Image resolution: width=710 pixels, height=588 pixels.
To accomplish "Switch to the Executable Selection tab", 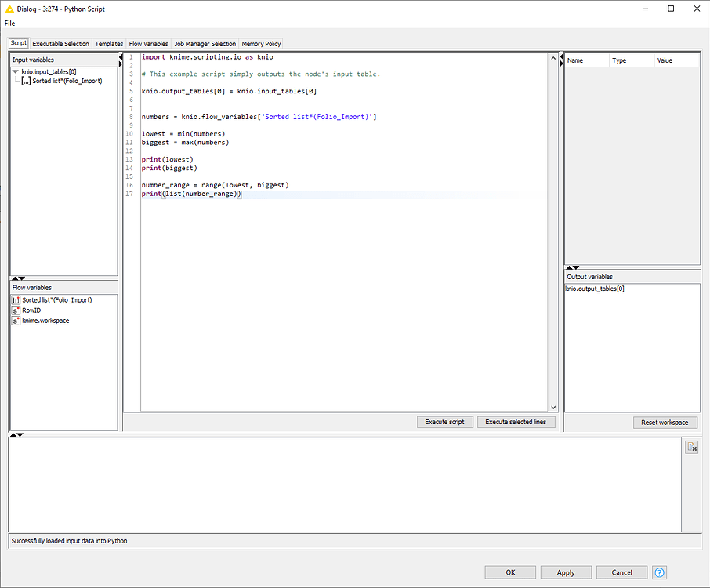I will [x=60, y=44].
